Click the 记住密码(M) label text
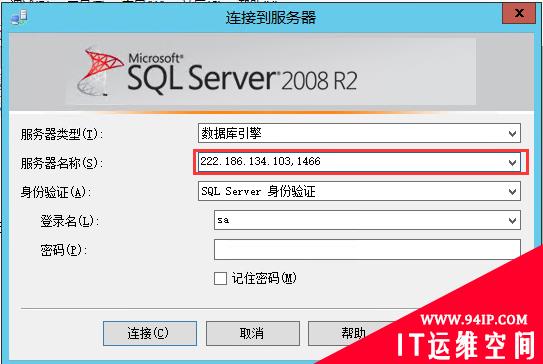Screen dimensions: 543x364 coord(264,278)
